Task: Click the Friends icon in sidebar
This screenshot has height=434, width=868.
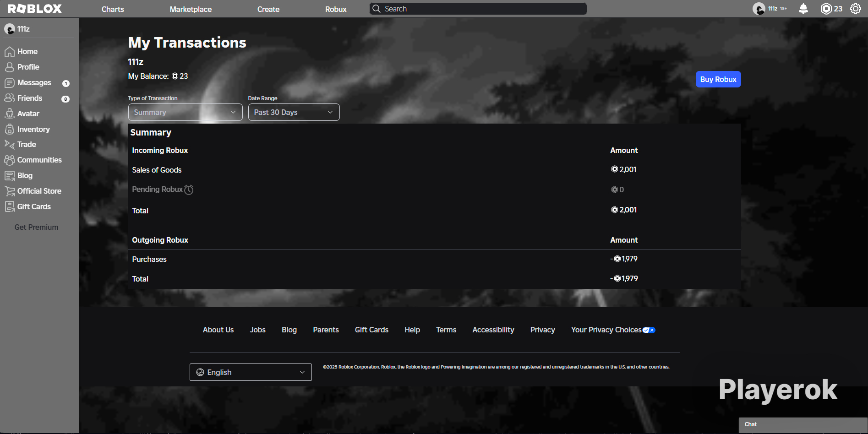Action: click(10, 98)
